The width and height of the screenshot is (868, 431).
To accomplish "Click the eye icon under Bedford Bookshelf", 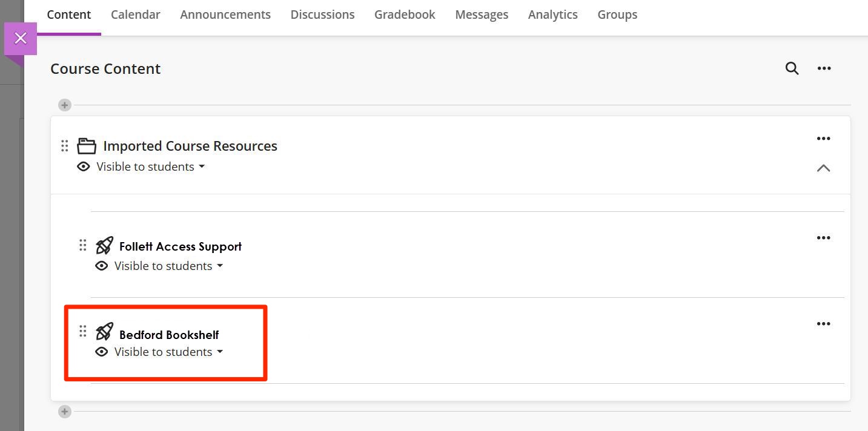I will [x=102, y=352].
